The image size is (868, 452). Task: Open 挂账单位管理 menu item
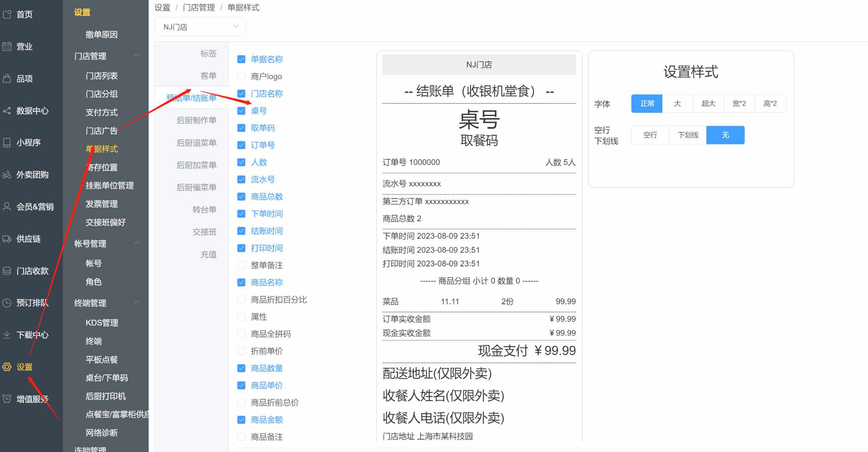pyautogui.click(x=110, y=185)
